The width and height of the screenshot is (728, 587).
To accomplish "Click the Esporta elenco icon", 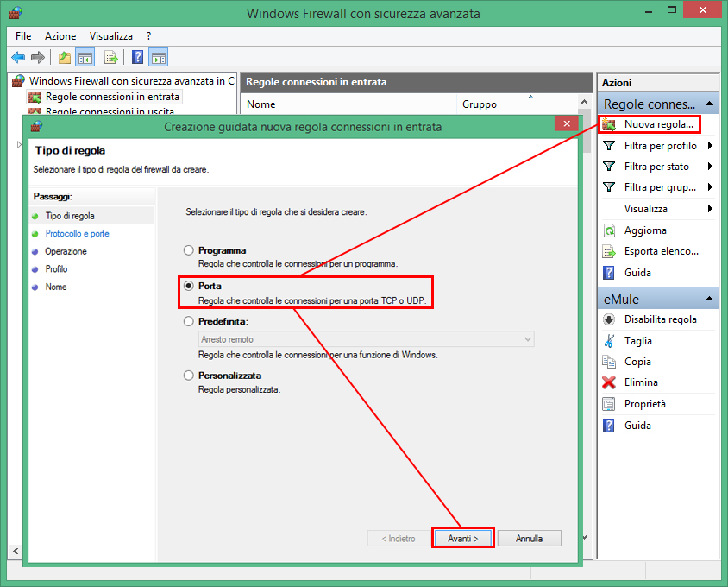I will point(609,251).
